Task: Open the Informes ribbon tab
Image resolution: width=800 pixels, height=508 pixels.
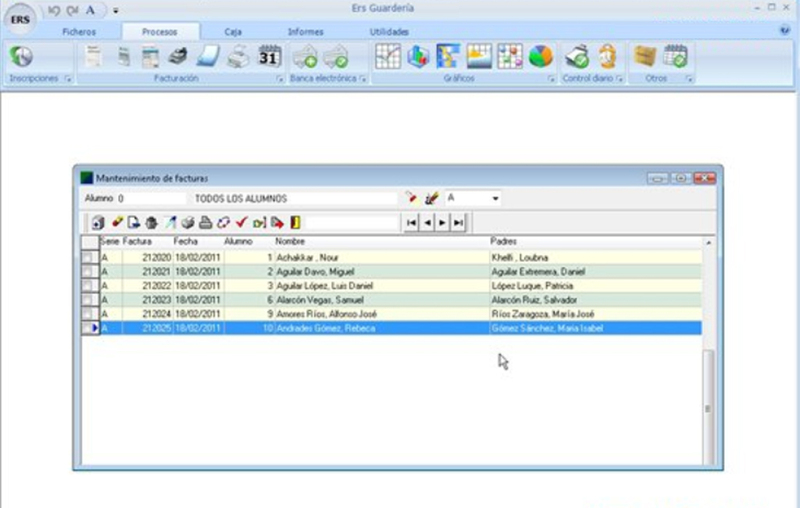Action: pos(305,32)
